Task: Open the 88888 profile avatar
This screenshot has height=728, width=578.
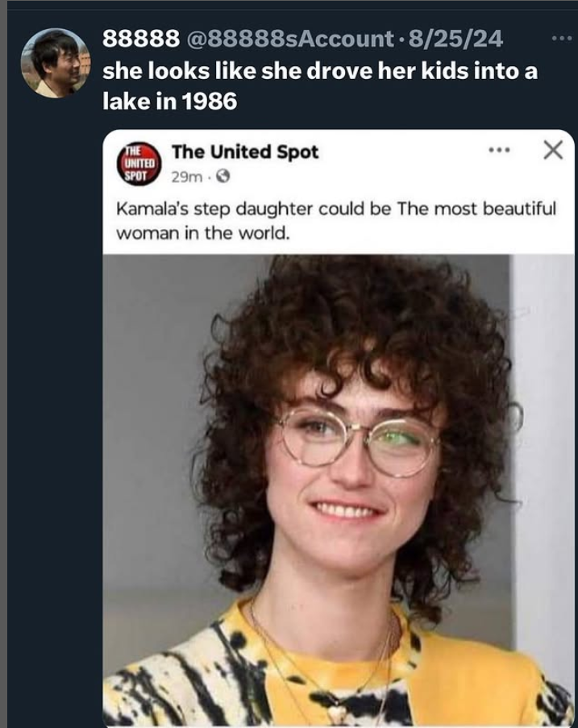Action: 55,63
